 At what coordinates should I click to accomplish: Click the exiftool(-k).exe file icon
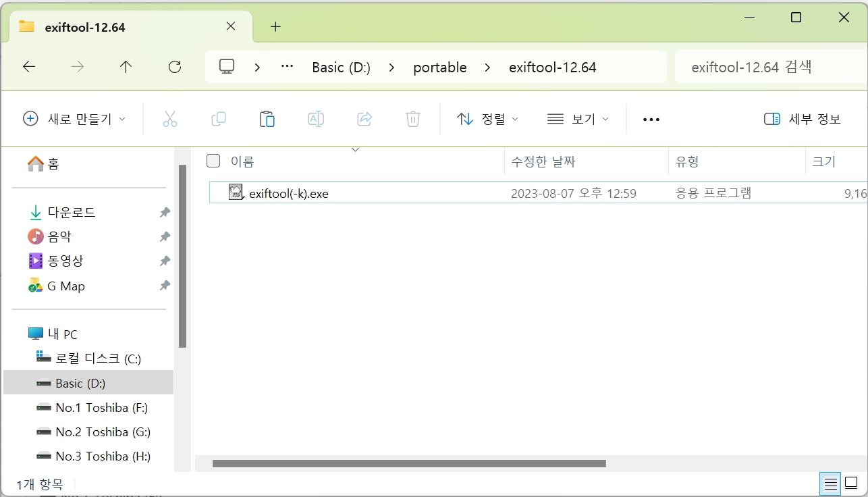click(236, 192)
